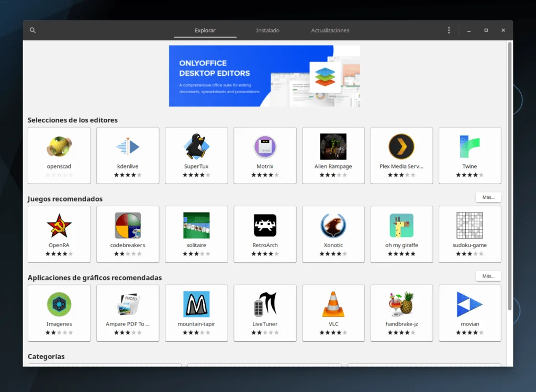Screen dimensions: 536x392
Task: Select Plex Media Server icon
Action: click(401, 147)
